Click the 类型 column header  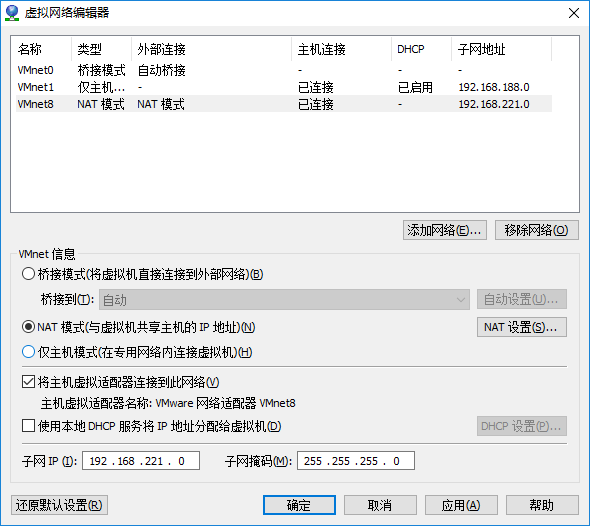(x=101, y=49)
